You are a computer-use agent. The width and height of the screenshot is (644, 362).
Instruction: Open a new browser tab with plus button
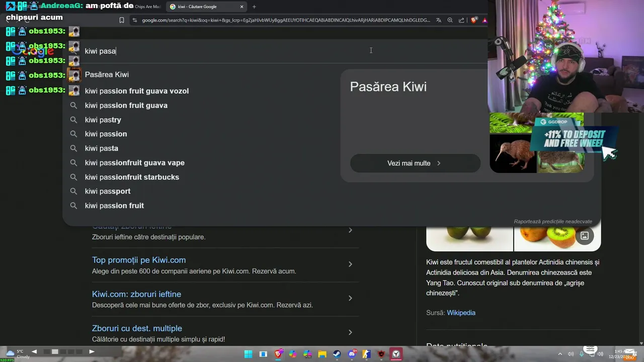click(x=254, y=7)
